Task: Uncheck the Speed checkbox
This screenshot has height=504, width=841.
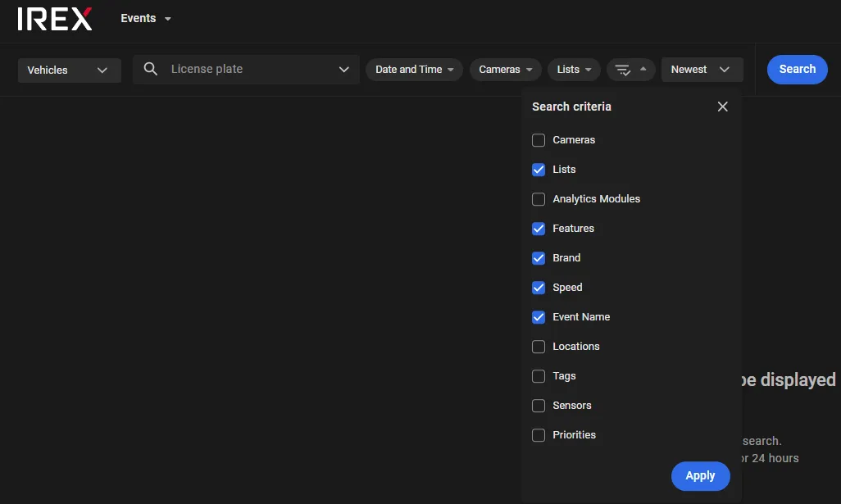Action: click(539, 288)
